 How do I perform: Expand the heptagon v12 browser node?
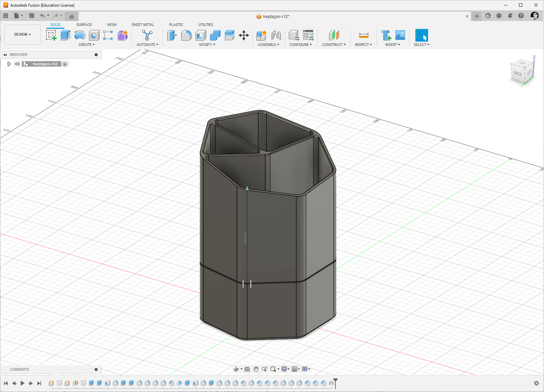point(9,64)
